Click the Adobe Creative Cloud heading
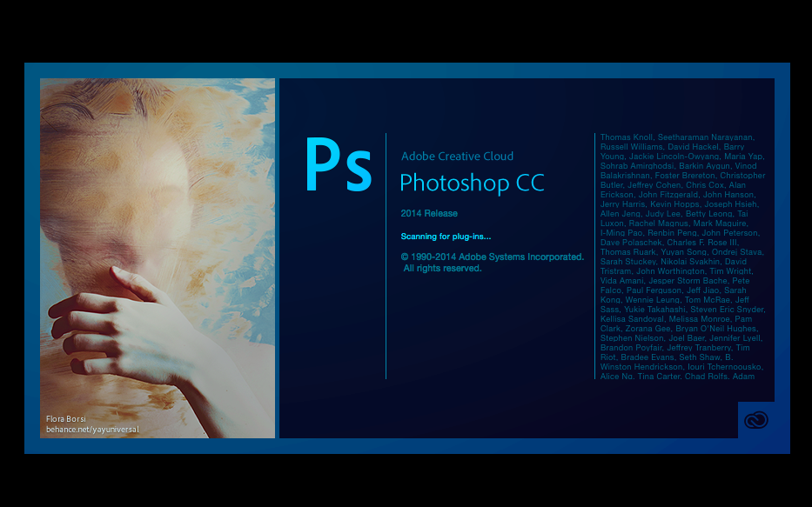Screen dimensions: 812x507 point(457,157)
